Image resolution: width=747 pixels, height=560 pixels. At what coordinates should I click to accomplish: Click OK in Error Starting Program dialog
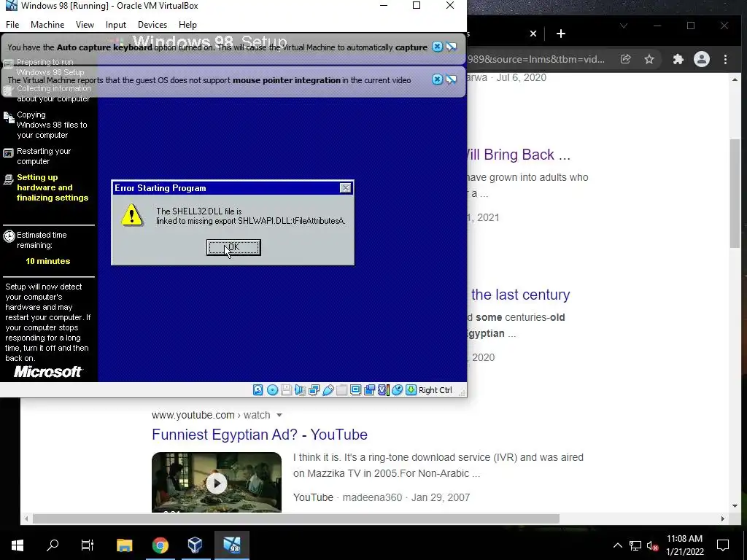click(x=233, y=247)
